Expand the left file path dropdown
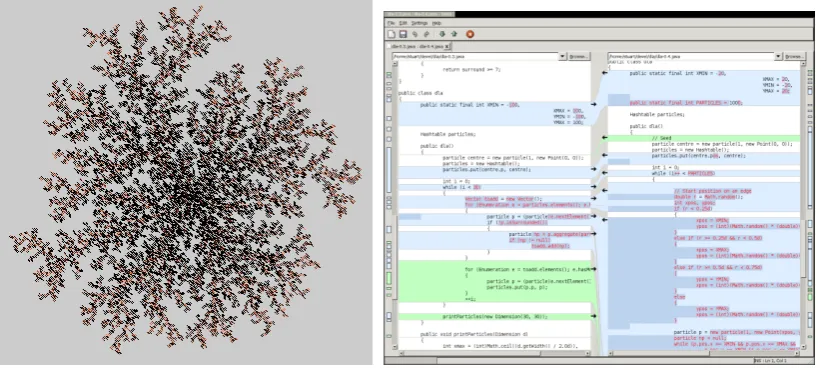The width and height of the screenshot is (821, 370). click(x=563, y=56)
